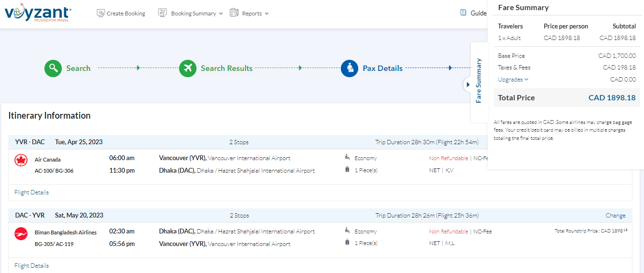
Task: Click the Create Booking monitor icon
Action: (100, 13)
